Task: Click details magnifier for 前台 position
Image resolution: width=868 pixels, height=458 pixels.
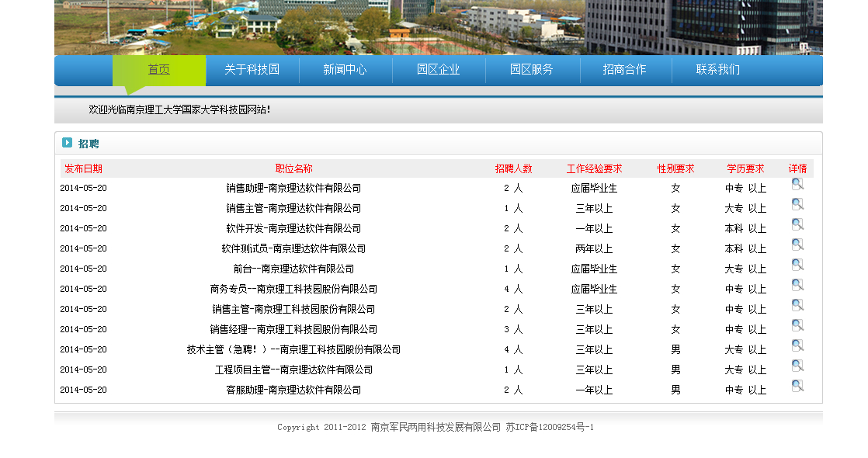Action: [797, 265]
